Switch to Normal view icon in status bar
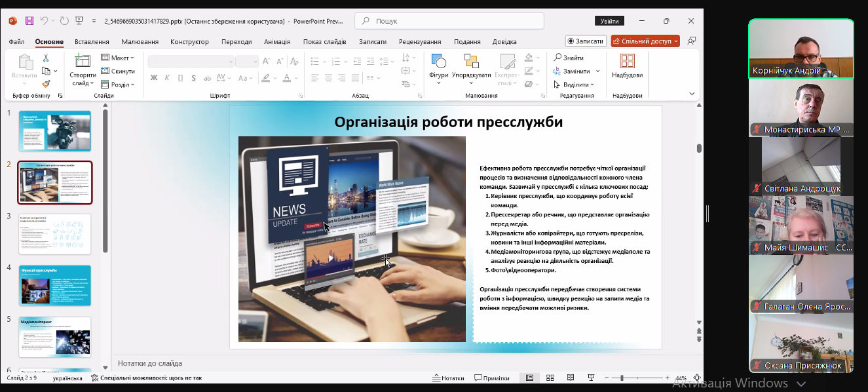Screen dimensions: 868x392 click(529, 378)
